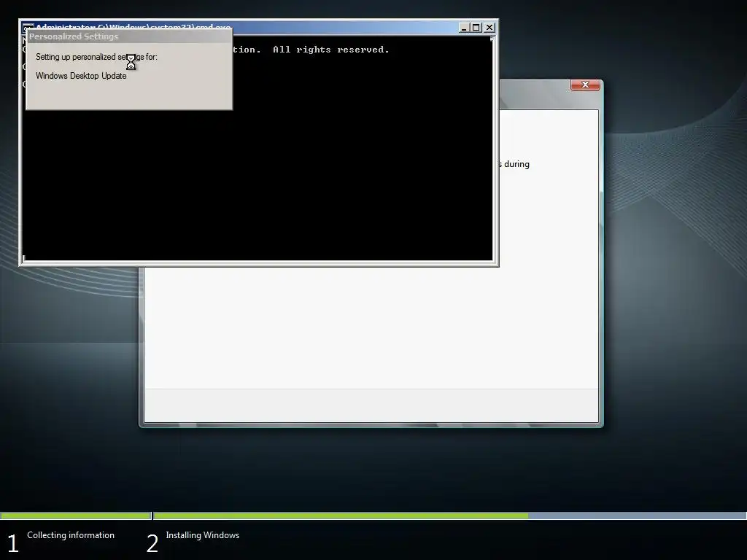
Task: Minimize the cmd.exe command prompt window
Action: tap(464, 28)
